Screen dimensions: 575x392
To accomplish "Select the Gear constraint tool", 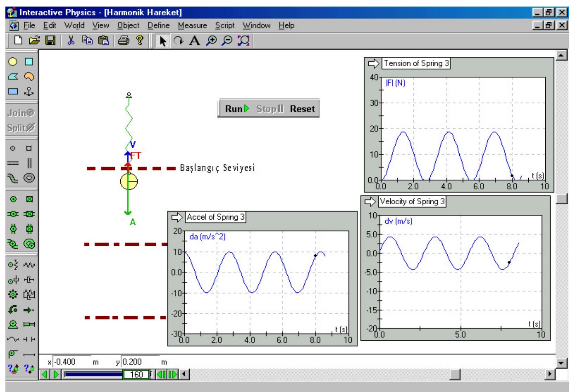I will 13,295.
